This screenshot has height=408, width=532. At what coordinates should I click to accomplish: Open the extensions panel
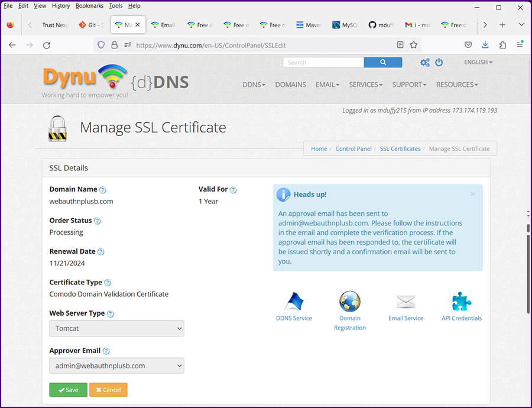[x=503, y=45]
